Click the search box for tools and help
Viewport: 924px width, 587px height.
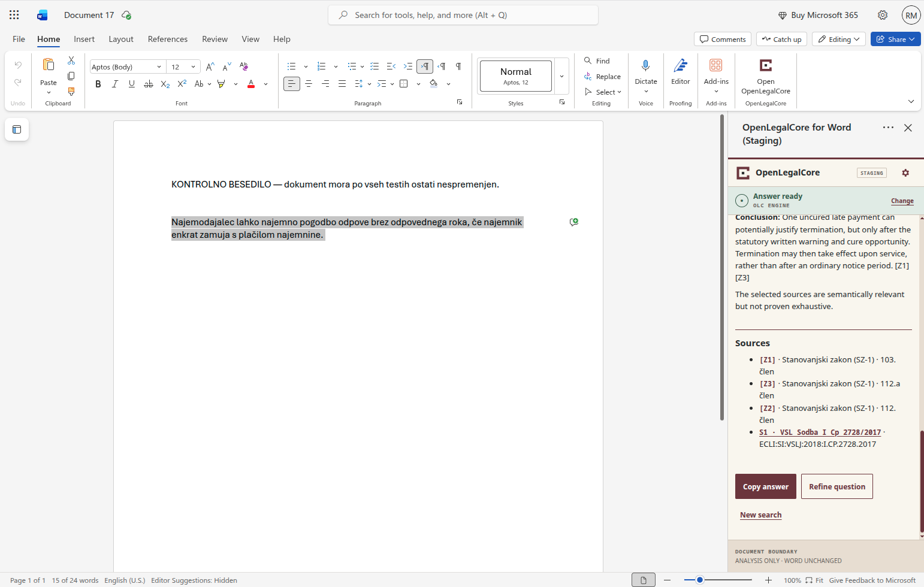[x=463, y=15]
